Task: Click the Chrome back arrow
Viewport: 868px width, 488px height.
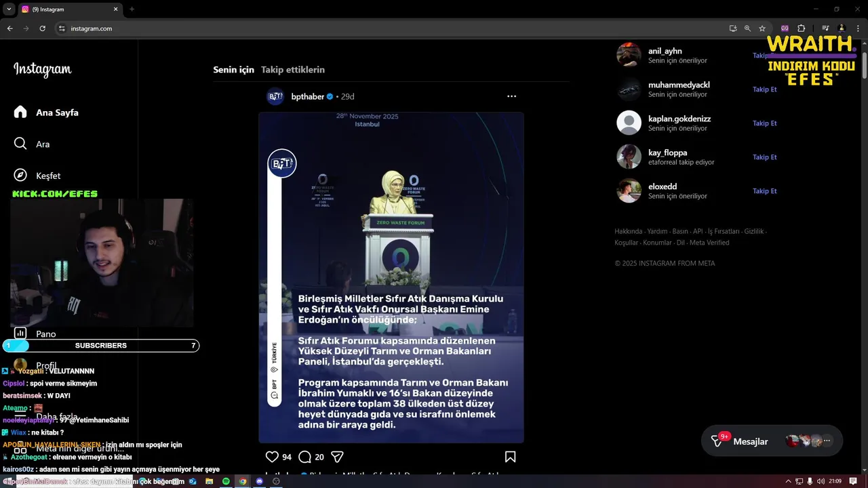Action: coord(9,28)
